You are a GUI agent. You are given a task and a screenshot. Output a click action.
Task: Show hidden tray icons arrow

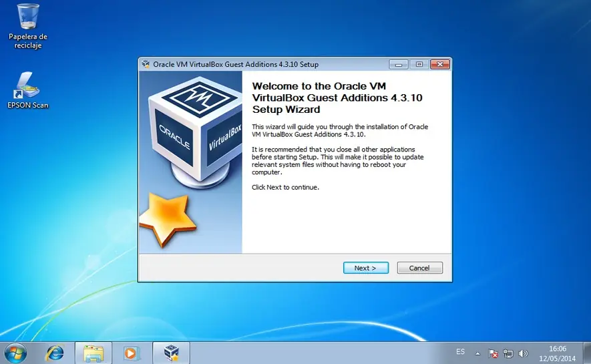click(477, 353)
